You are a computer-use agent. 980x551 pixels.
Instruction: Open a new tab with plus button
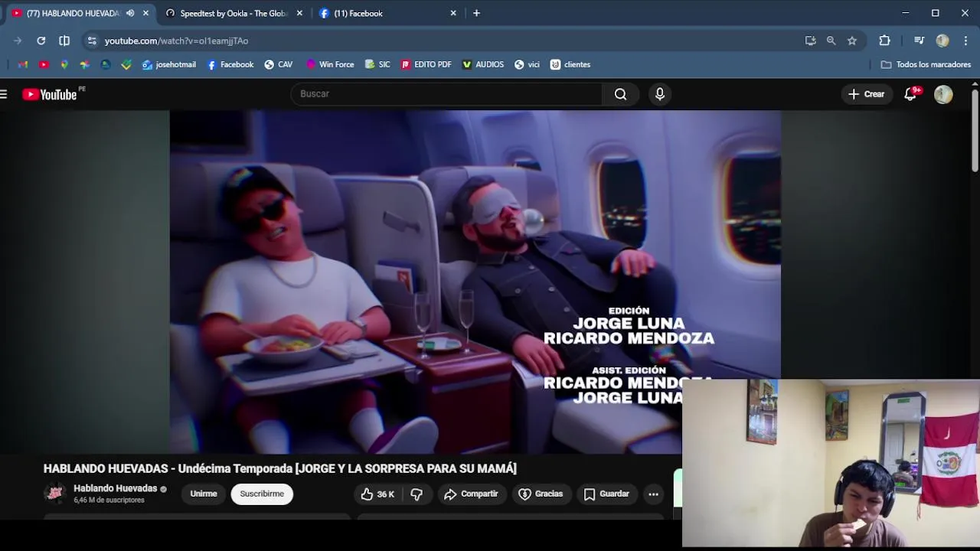[476, 13]
